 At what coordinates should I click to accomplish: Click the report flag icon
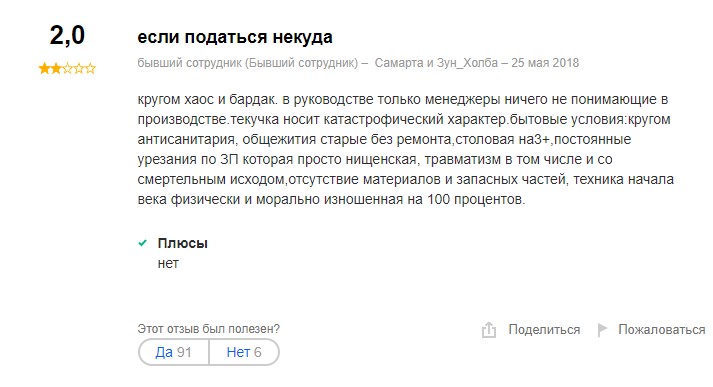pos(602,330)
